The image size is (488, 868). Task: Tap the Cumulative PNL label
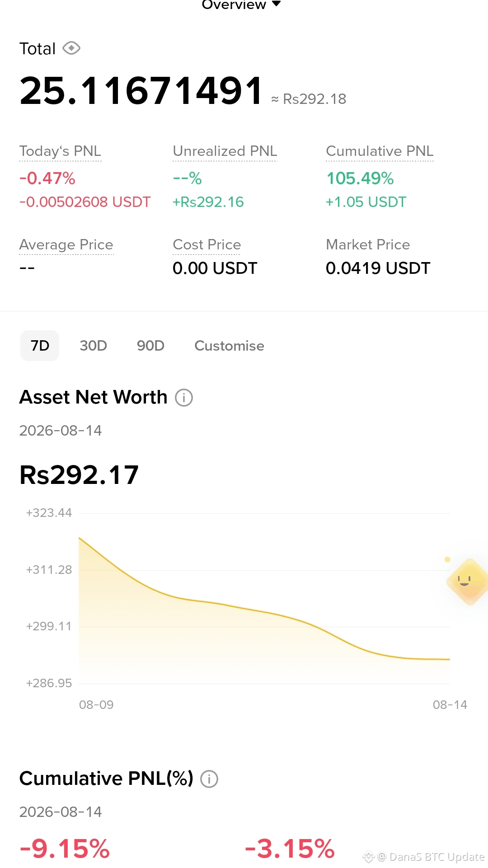pyautogui.click(x=380, y=151)
